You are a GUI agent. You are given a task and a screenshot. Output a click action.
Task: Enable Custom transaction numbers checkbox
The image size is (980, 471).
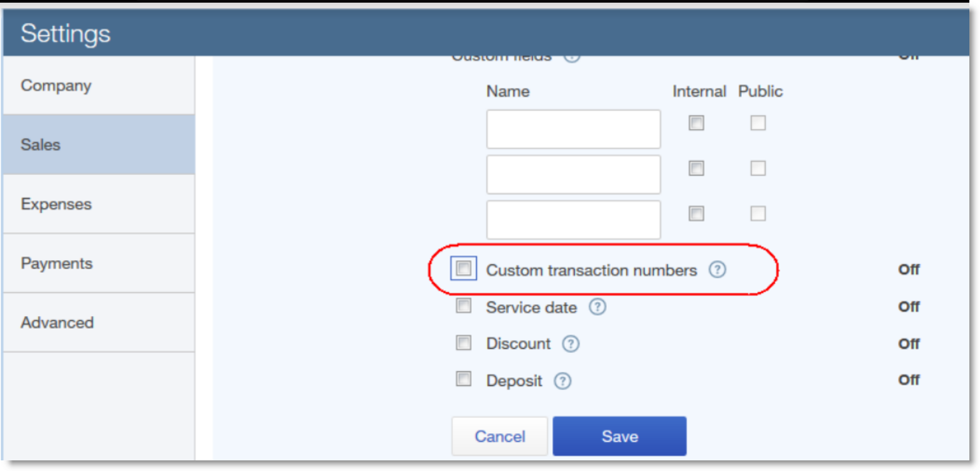click(x=464, y=269)
